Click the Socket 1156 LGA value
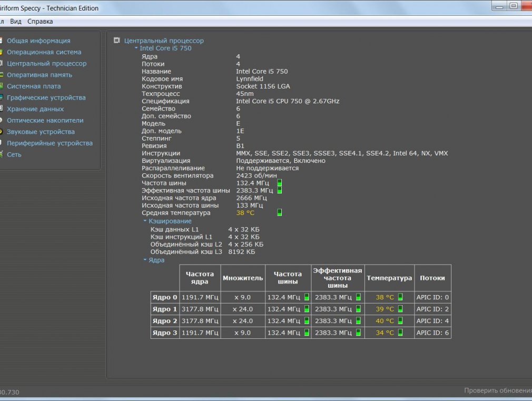The width and height of the screenshot is (532, 401). [x=263, y=86]
